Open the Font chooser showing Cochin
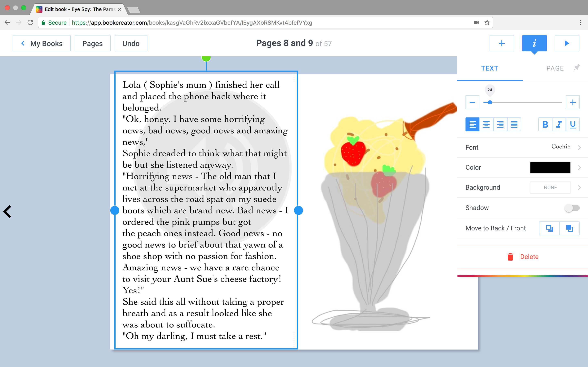 click(x=522, y=147)
